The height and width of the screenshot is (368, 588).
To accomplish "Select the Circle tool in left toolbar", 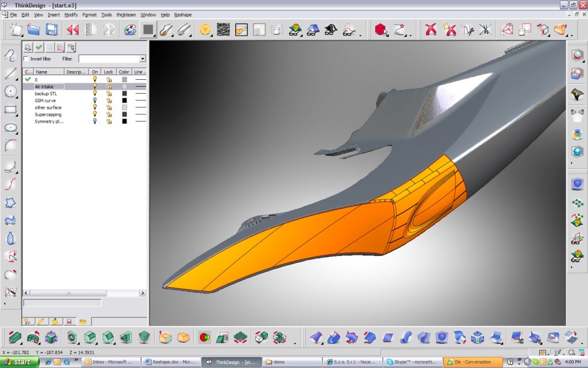I will tap(10, 91).
